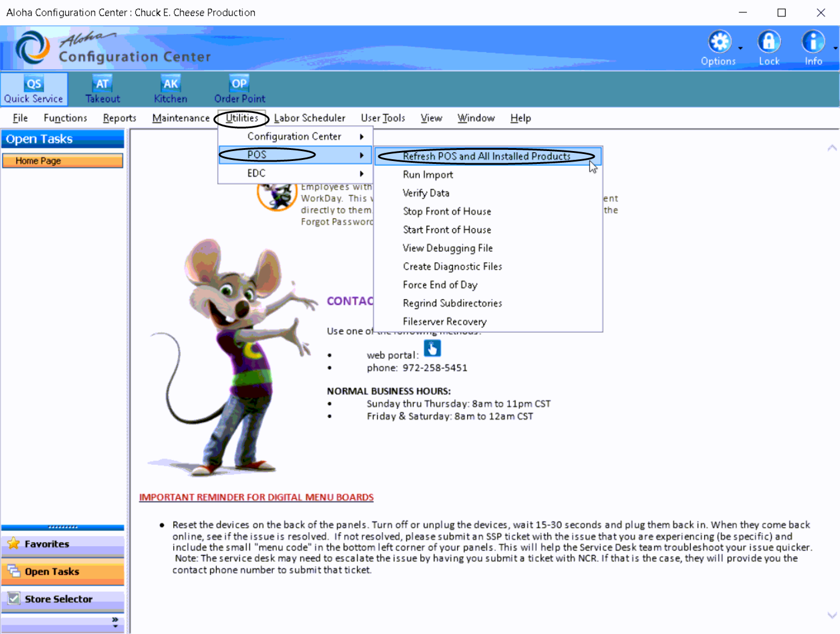Click Important Reminder for Digital Menu Boards link

(x=256, y=498)
